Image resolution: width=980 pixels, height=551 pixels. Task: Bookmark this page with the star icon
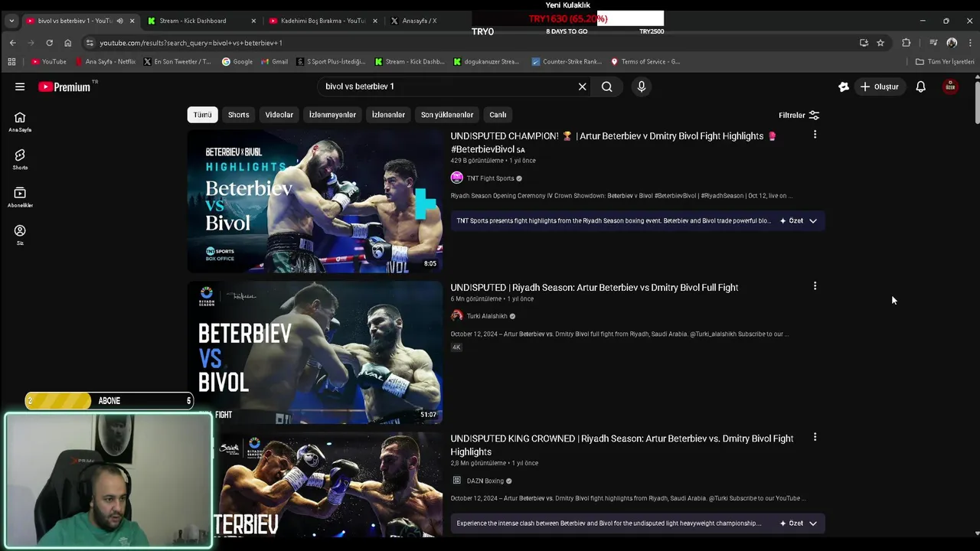(x=880, y=43)
